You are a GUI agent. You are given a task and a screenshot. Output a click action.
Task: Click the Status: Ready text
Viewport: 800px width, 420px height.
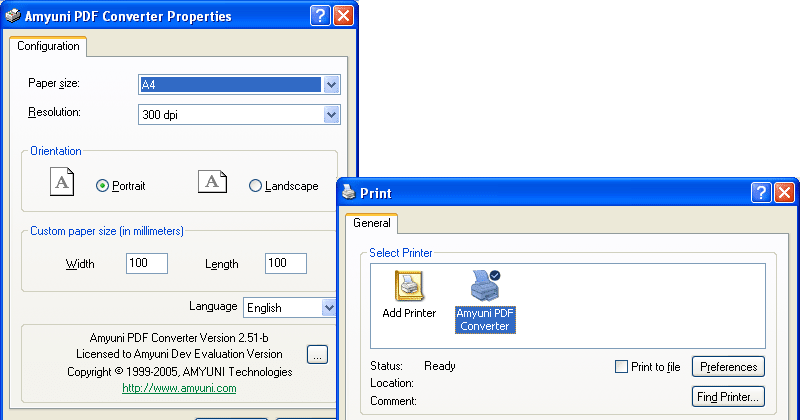pos(413,366)
